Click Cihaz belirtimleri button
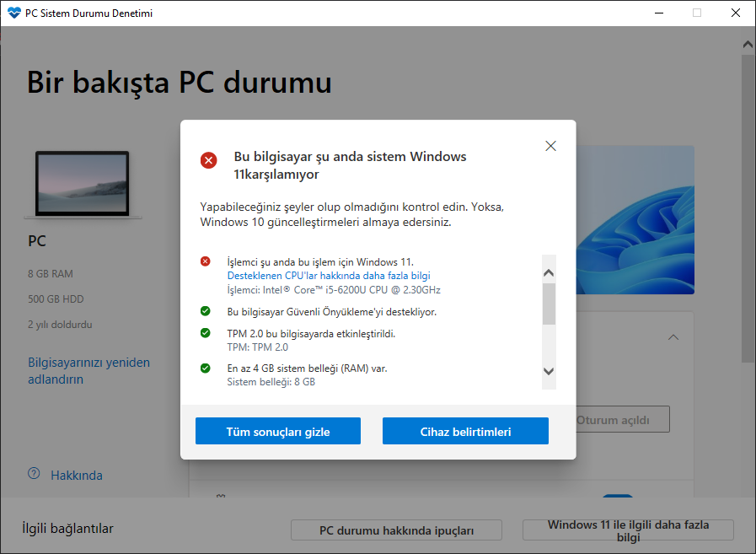This screenshot has width=756, height=554. pyautogui.click(x=465, y=431)
